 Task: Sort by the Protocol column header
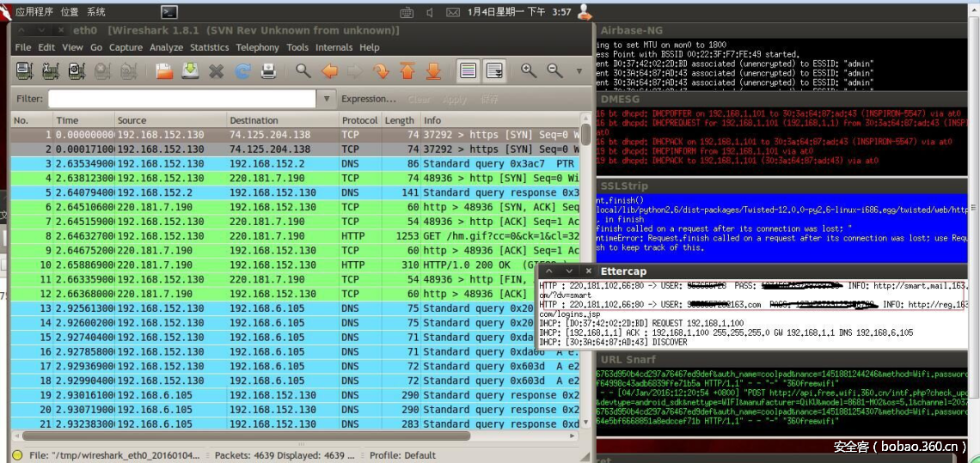click(x=361, y=120)
